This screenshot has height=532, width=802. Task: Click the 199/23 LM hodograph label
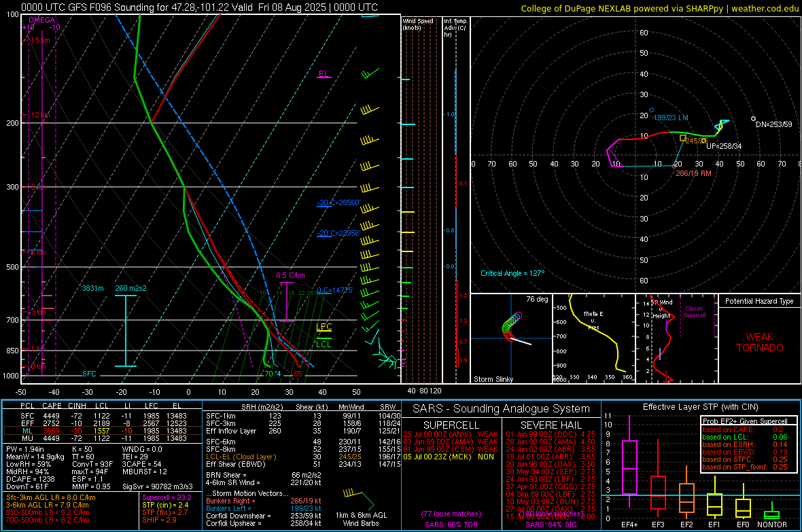click(671, 118)
